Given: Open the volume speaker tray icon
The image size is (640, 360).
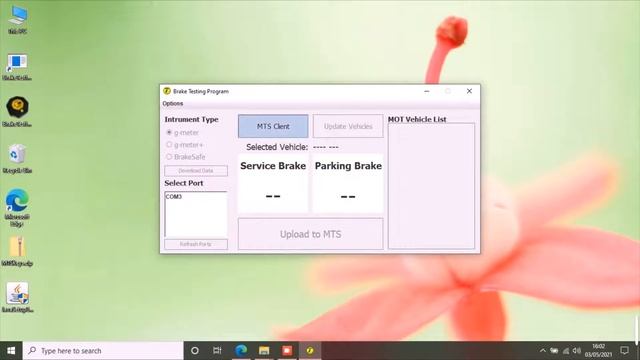Looking at the screenshot, I should pyautogui.click(x=577, y=351).
